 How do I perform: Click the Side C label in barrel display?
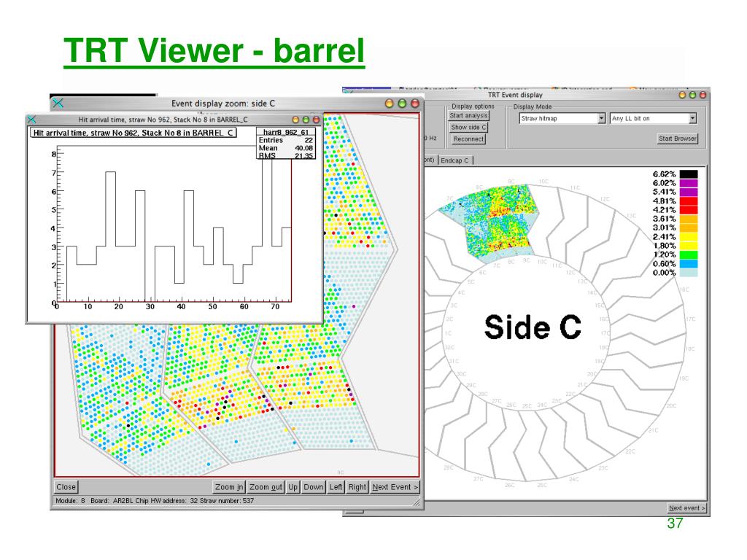[x=533, y=327]
